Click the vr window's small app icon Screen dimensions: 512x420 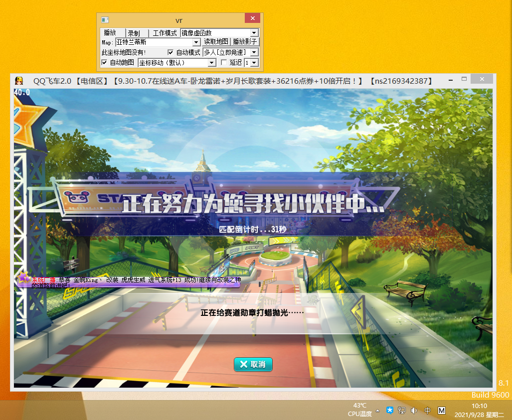point(105,19)
